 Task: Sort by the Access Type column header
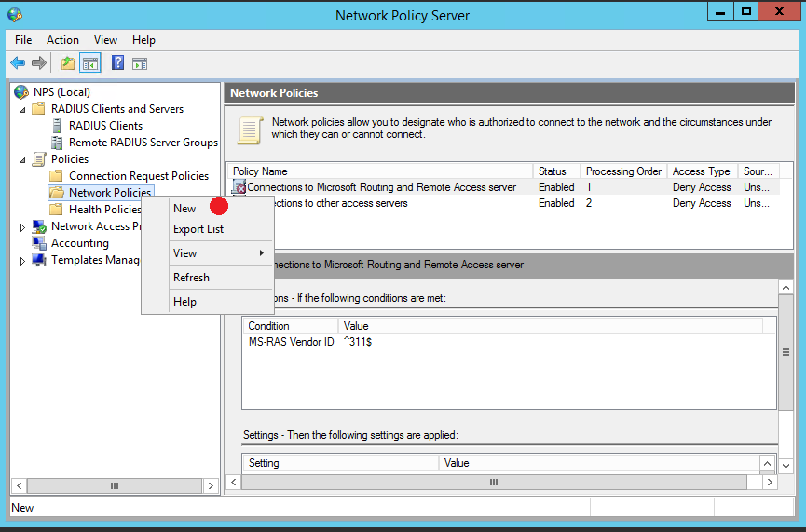tap(703, 171)
